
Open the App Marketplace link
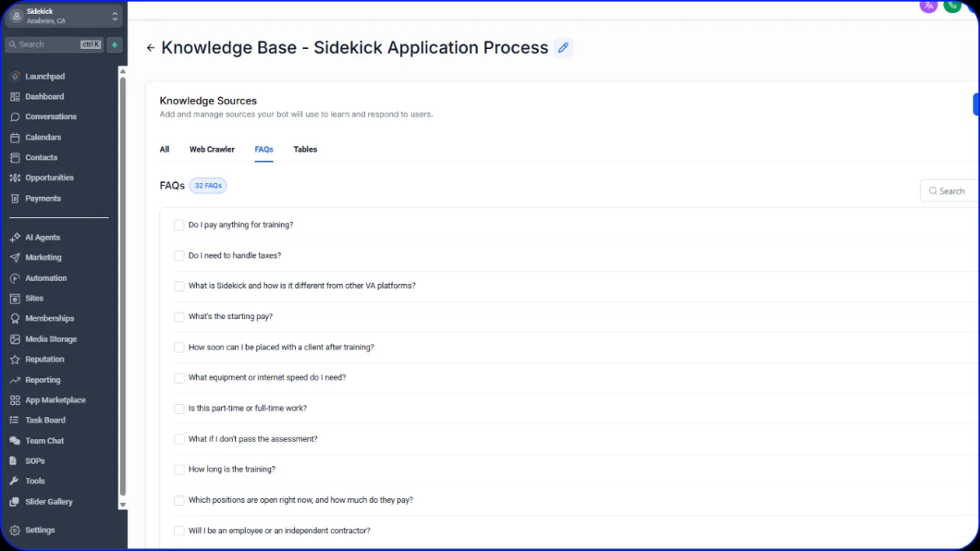55,400
